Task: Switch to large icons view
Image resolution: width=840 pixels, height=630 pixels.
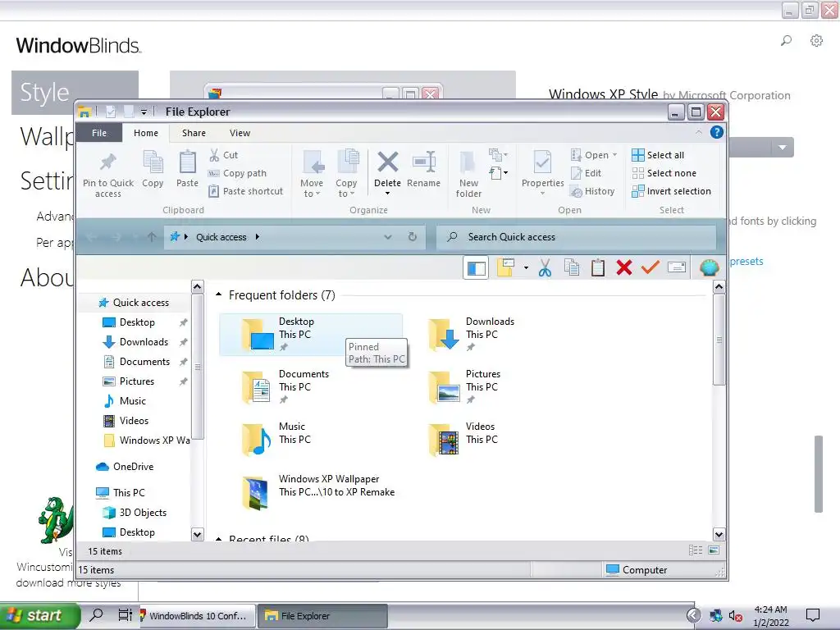Action: pos(714,550)
